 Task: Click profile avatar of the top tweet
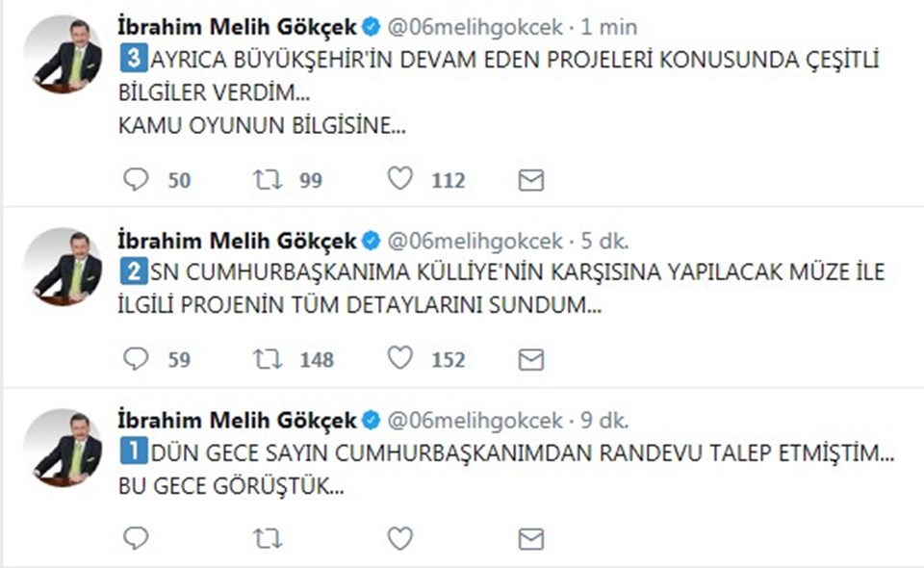point(64,54)
